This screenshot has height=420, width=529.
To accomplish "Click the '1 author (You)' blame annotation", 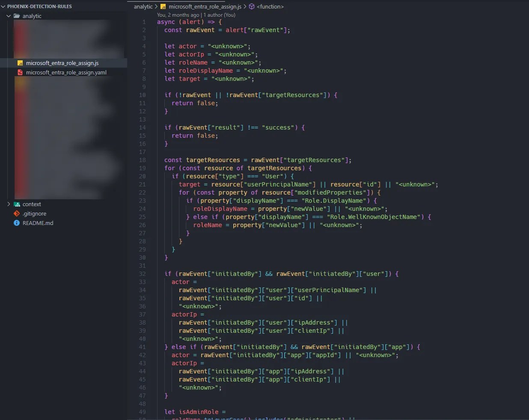I will pyautogui.click(x=219, y=15).
